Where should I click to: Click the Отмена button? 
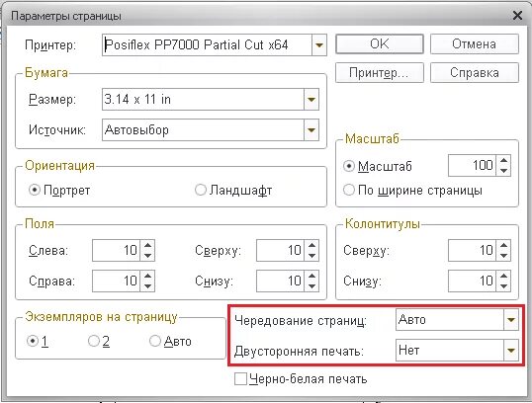[475, 44]
